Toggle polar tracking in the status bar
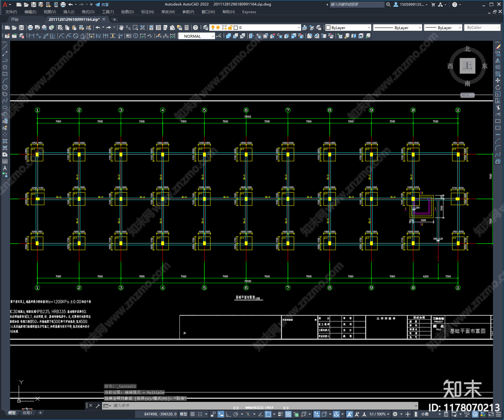 click(236, 414)
